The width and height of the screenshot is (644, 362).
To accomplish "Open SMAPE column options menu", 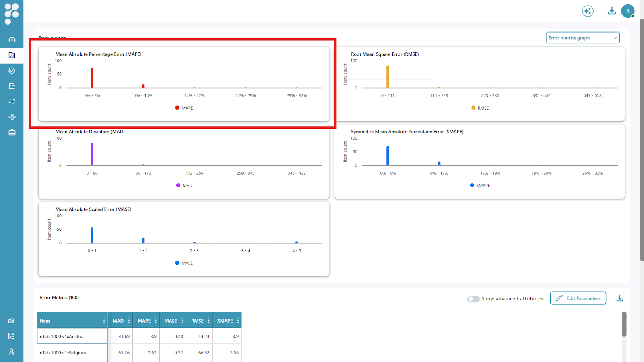I will (238, 321).
